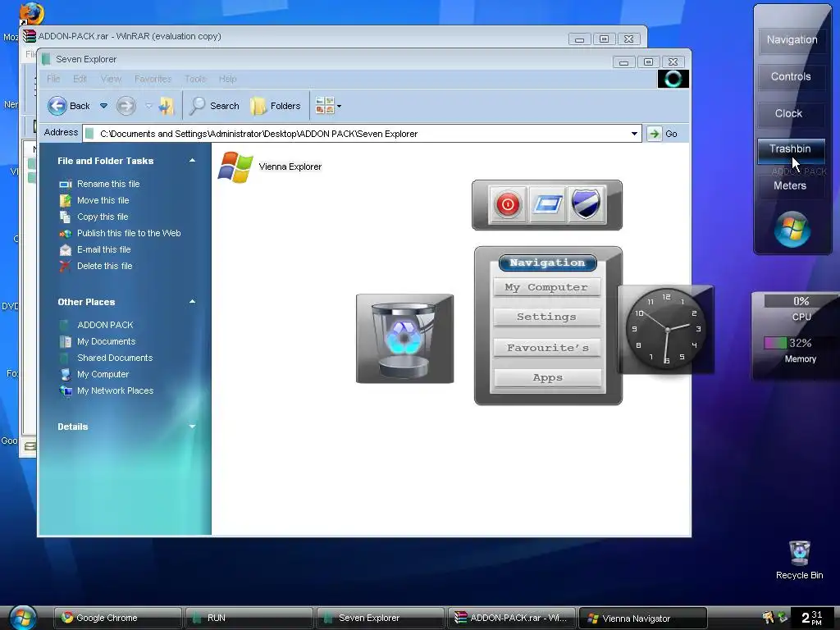This screenshot has height=630, width=840.
Task: Toggle Meters in Vienna sidebar
Action: pos(790,186)
